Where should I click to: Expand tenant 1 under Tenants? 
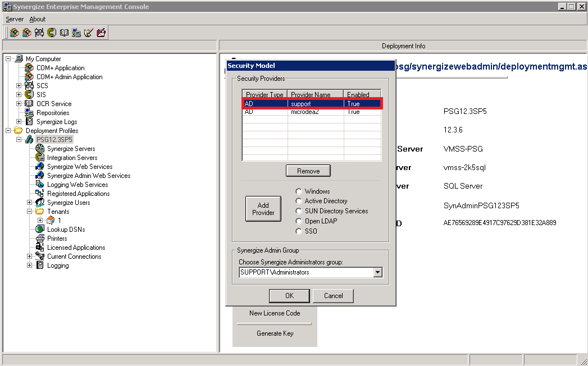pyautogui.click(x=40, y=221)
